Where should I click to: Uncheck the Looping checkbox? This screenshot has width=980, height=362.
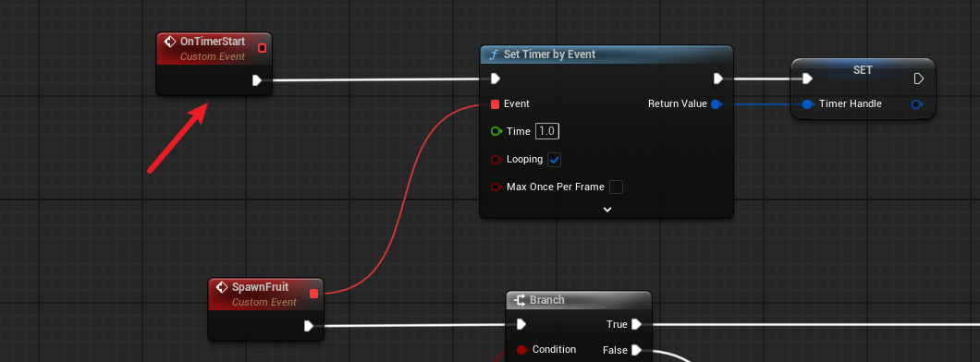[555, 160]
